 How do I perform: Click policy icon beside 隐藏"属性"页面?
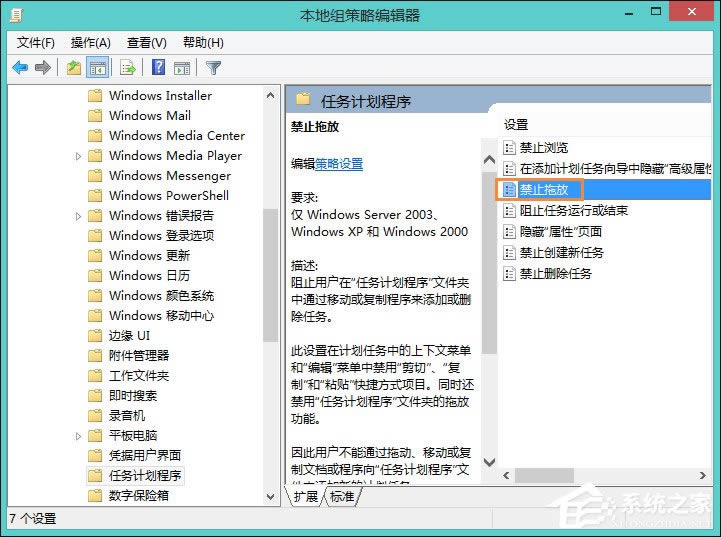(509, 232)
